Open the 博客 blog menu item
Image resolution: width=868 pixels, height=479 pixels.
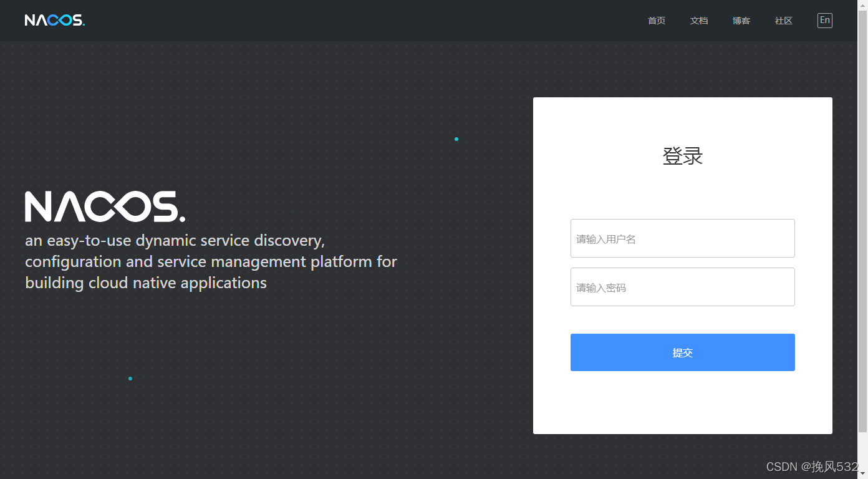(741, 21)
